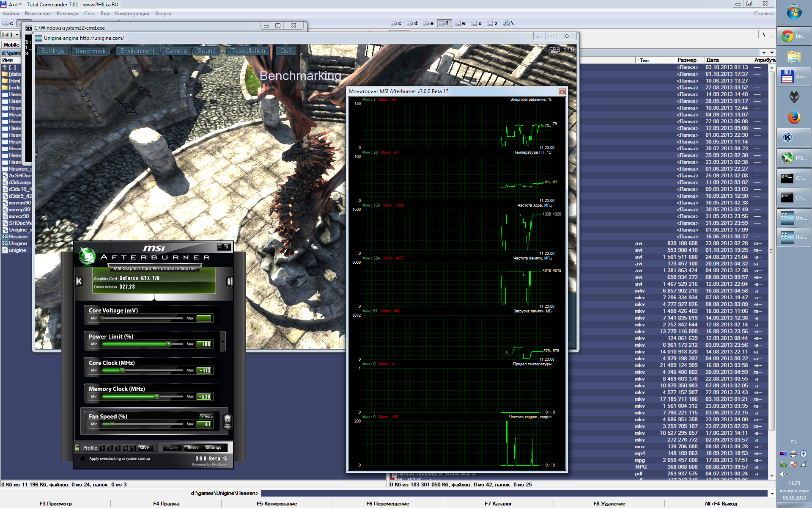Screen dimensions: 812x508
Task: Expand the Power Limit dropdown arrow
Action: tap(222, 342)
